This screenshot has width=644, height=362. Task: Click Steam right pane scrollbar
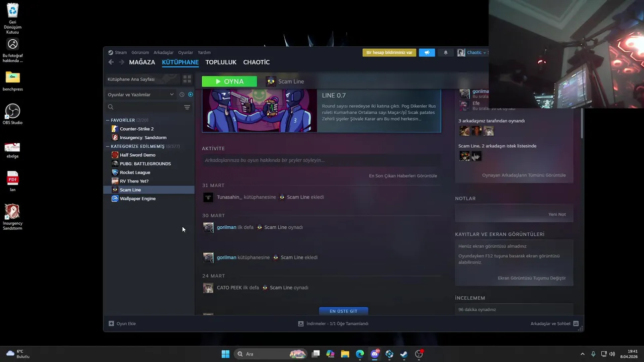582,123
